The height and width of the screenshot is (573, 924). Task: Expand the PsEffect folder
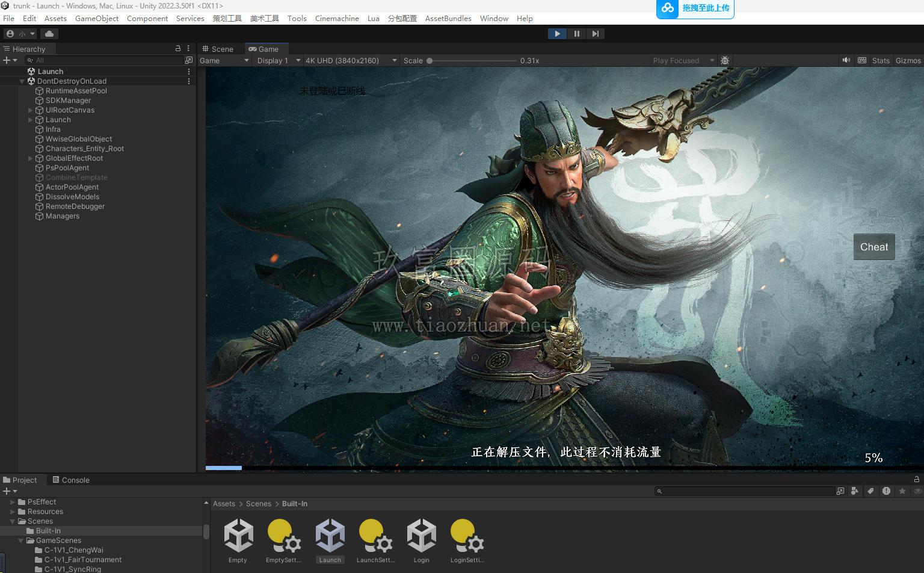pyautogui.click(x=13, y=502)
